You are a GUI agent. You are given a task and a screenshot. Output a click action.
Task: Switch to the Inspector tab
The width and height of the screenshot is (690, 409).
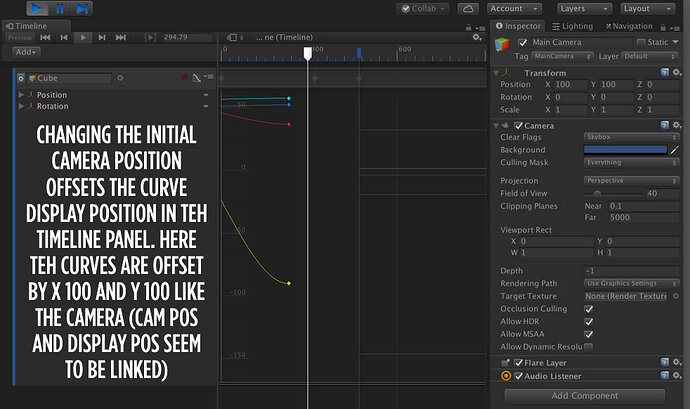click(518, 26)
